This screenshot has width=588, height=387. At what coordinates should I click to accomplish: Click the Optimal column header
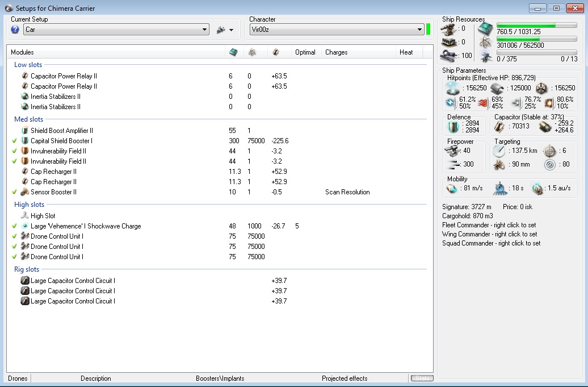click(x=305, y=52)
